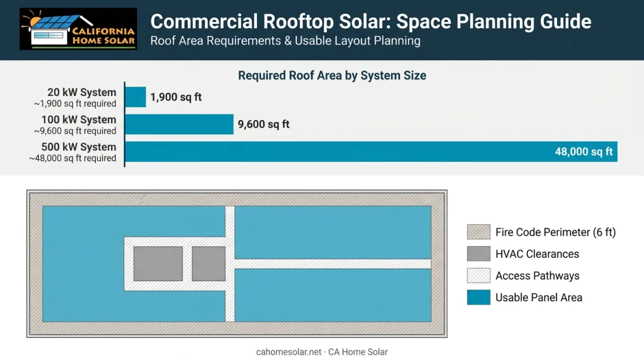Image resolution: width=644 pixels, height=360 pixels.
Task: Click the 100 kW System bar
Action: coord(179,124)
